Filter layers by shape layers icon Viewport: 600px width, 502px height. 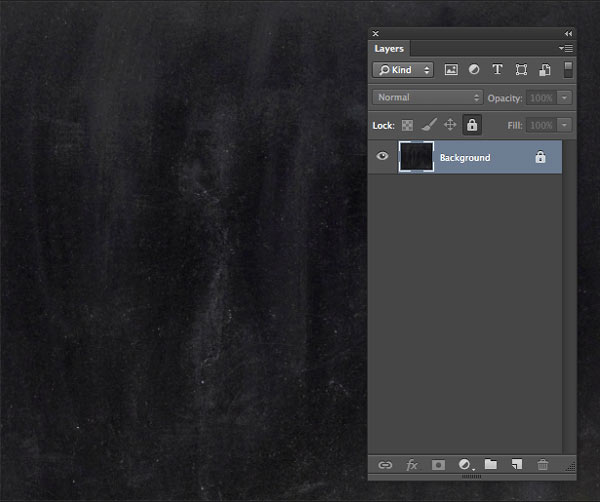tap(521, 70)
